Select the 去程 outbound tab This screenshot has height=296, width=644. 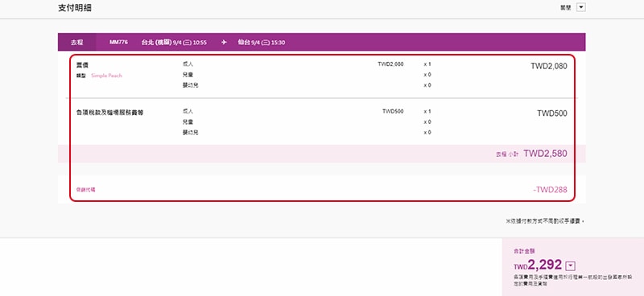click(76, 43)
